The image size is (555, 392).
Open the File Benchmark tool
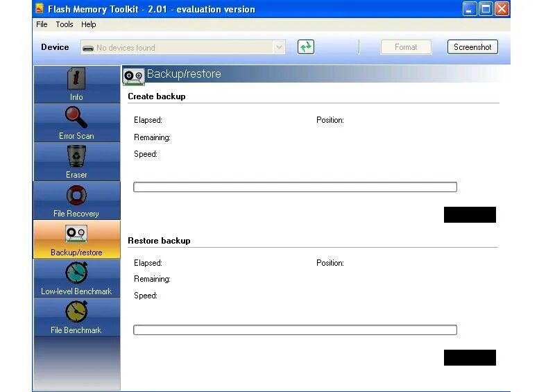coord(76,317)
